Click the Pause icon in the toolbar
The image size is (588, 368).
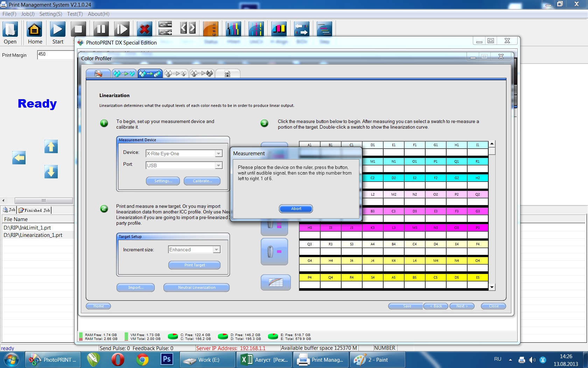[101, 29]
